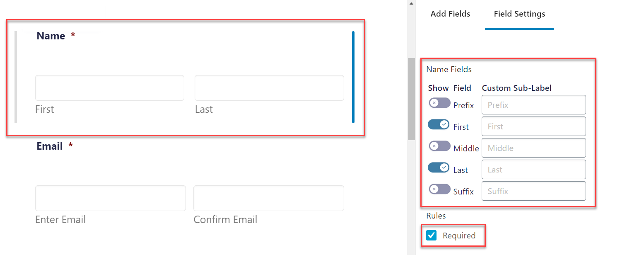The height and width of the screenshot is (255, 644).
Task: Open the Field Settings tab
Action: (x=519, y=14)
